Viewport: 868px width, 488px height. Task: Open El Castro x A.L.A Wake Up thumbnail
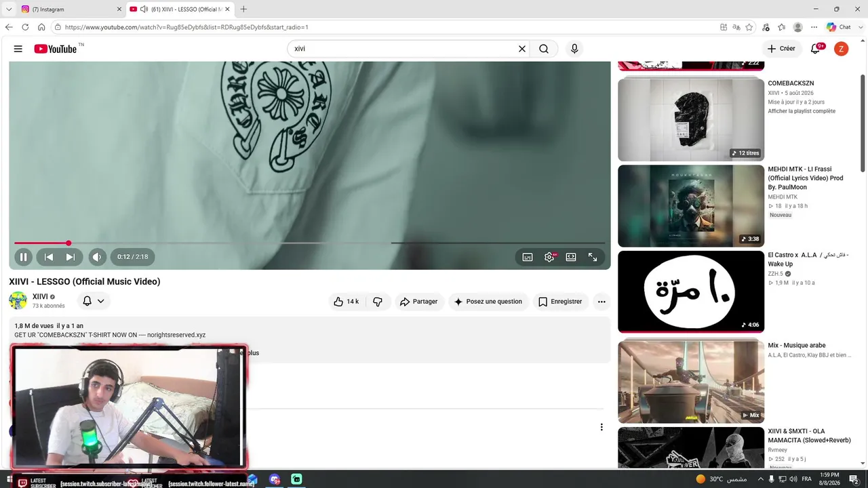pos(691,292)
